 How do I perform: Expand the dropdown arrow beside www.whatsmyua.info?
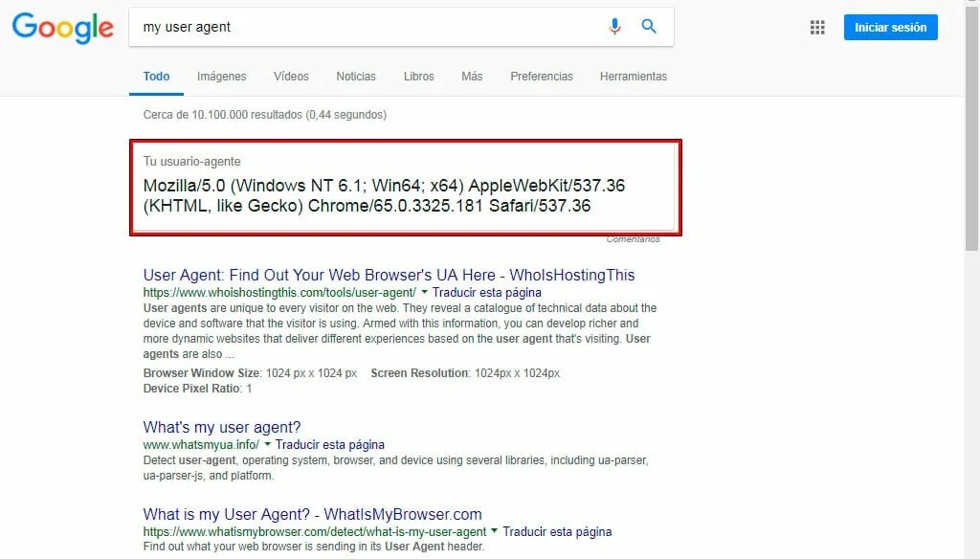point(268,444)
